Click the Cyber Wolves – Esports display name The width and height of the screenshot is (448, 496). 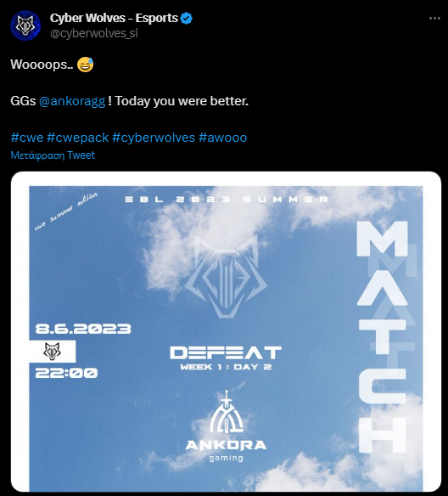114,19
